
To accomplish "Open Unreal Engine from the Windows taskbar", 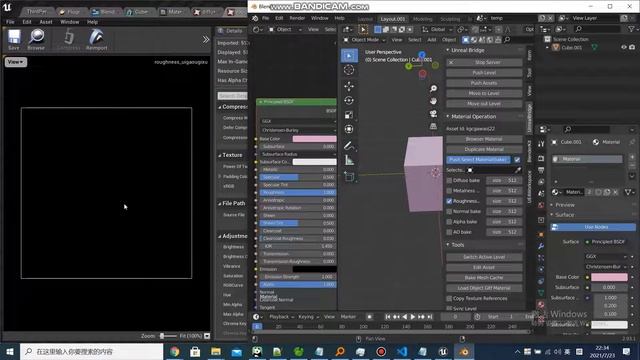I will pos(443,351).
